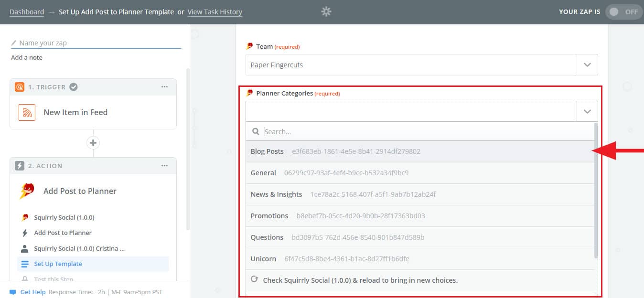Click the trigger step check mark icon
Viewport: 644px width, 298px height.
pyautogui.click(x=74, y=87)
